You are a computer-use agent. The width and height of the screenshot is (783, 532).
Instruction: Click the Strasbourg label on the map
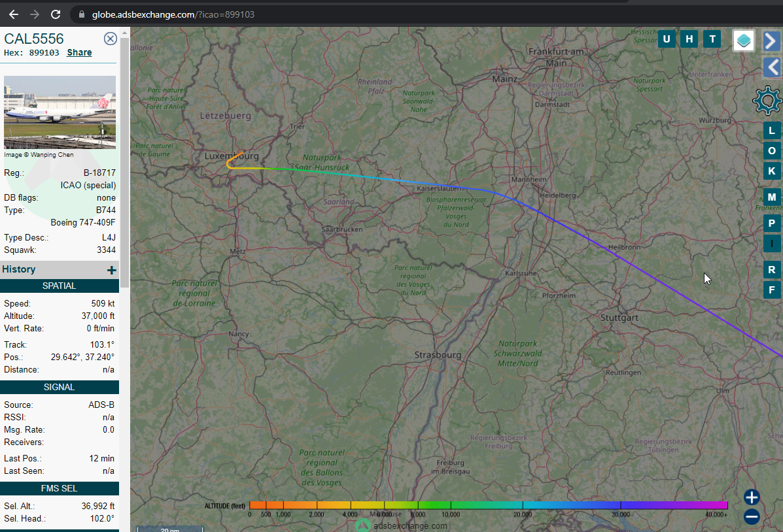click(x=438, y=355)
